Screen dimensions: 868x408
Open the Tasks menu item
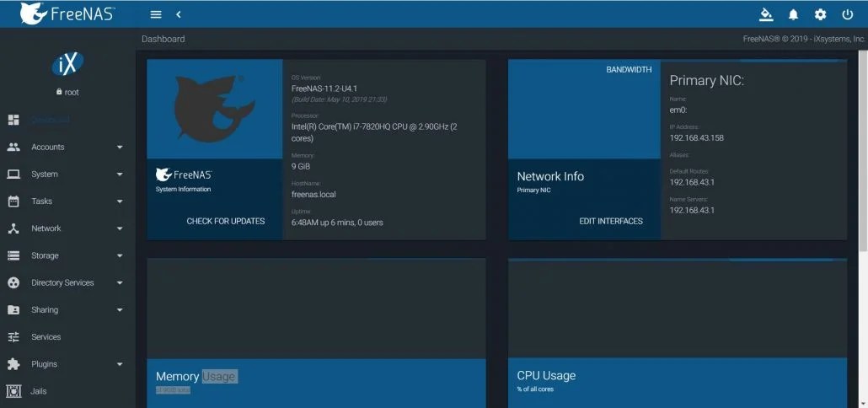point(67,201)
